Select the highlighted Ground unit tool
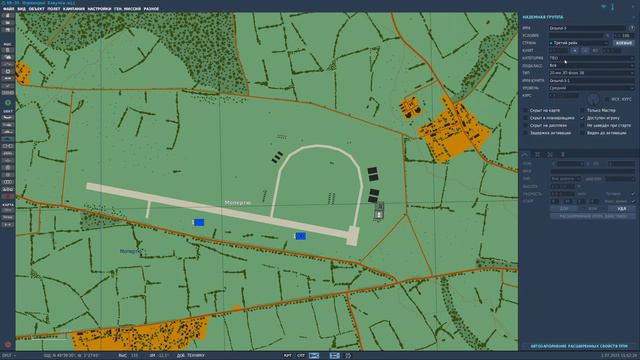 coord(8,139)
